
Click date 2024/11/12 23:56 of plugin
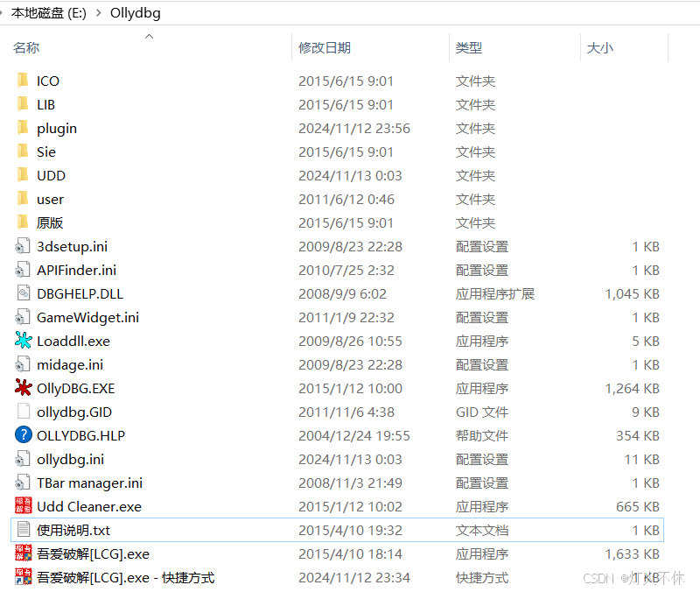pos(354,128)
